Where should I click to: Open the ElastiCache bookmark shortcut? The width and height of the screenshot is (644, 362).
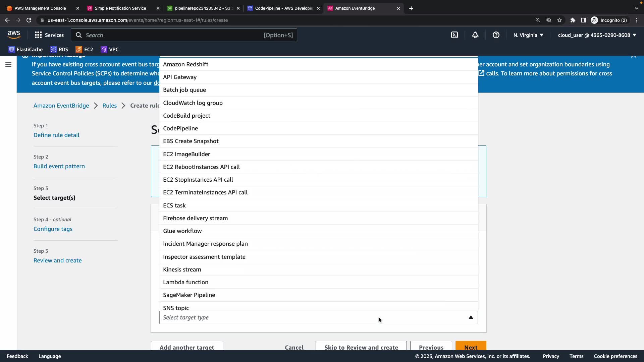(x=25, y=50)
